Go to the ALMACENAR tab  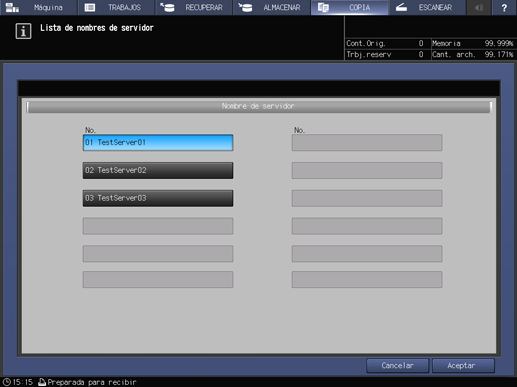(272, 7)
